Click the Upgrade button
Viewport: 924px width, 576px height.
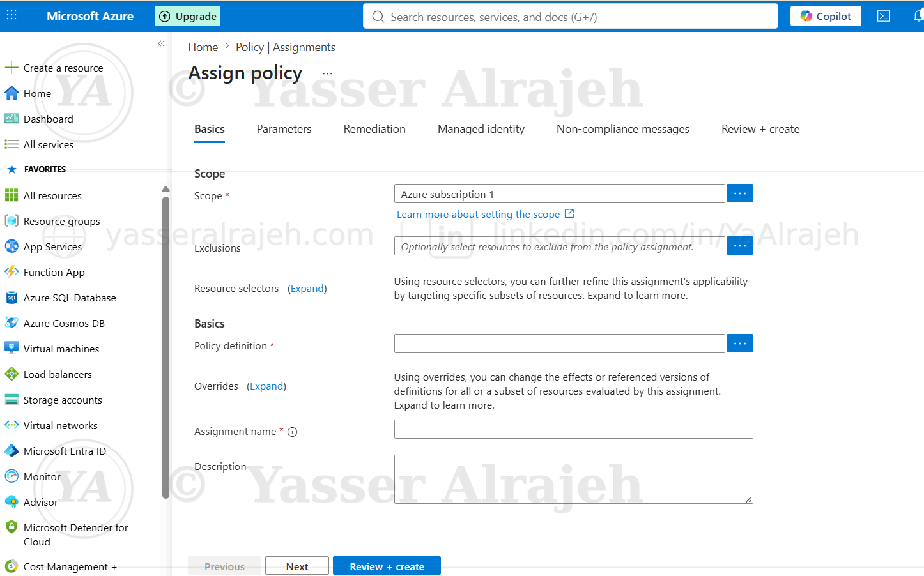187,16
